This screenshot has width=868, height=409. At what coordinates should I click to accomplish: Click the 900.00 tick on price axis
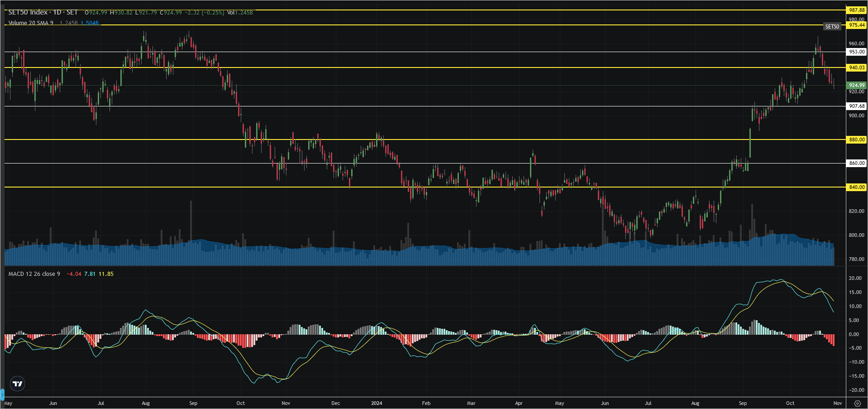pyautogui.click(x=856, y=115)
